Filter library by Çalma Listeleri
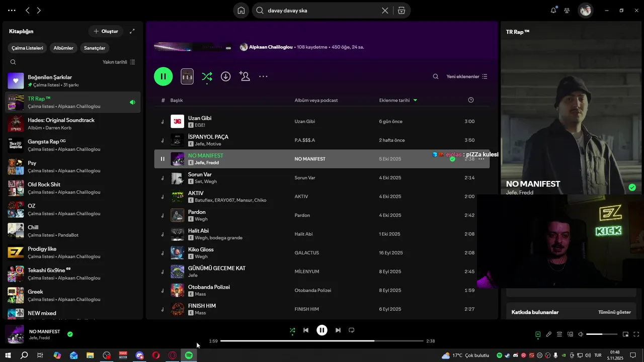 coord(28,48)
